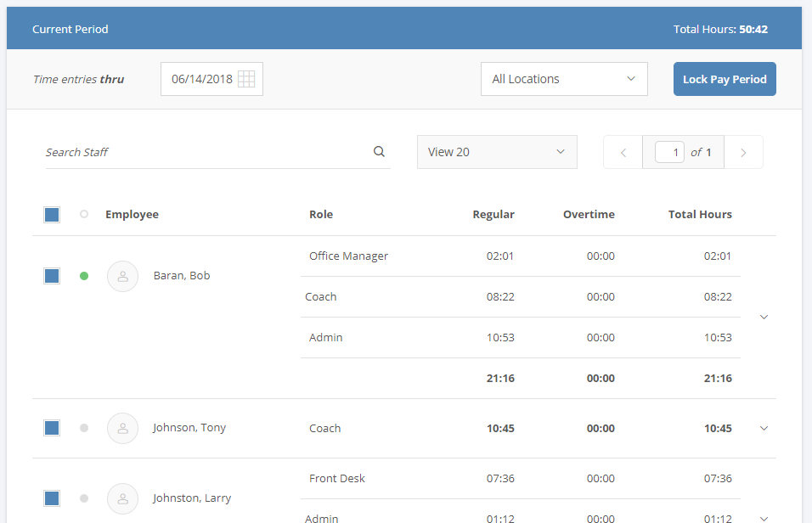Click Bob Baran's green status dot

(84, 276)
